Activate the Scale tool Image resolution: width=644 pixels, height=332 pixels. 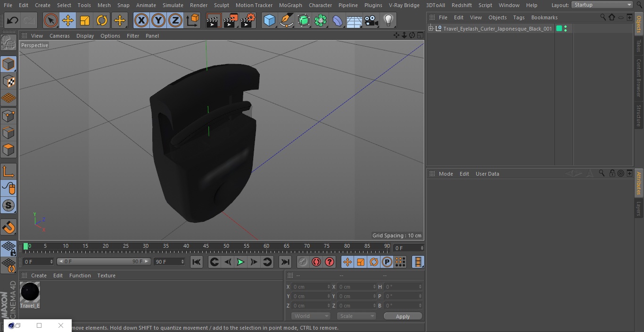[85, 20]
